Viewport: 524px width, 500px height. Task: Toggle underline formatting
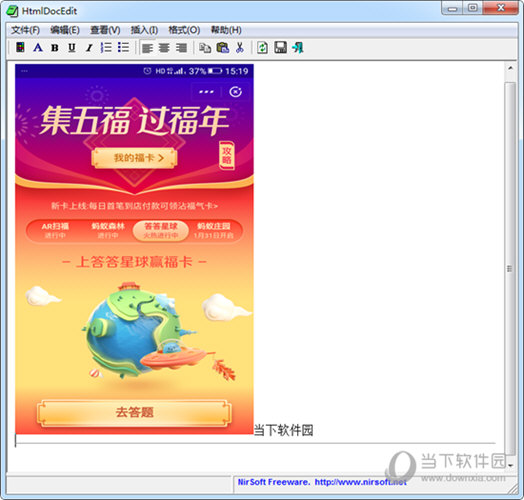[x=72, y=48]
